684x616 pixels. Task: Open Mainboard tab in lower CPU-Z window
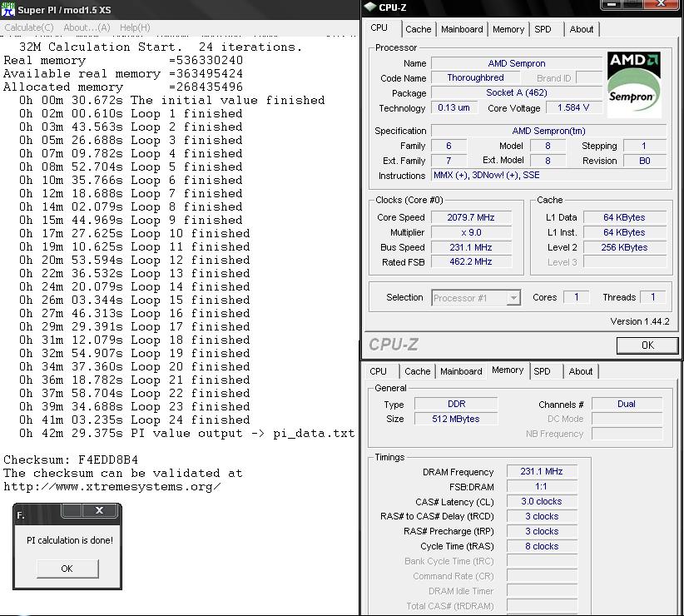461,371
